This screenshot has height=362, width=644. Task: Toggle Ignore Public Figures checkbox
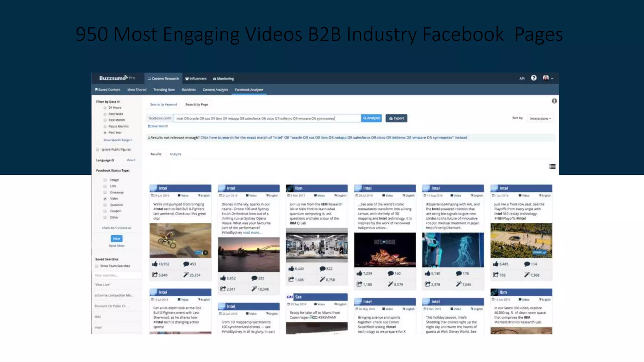tap(97, 150)
